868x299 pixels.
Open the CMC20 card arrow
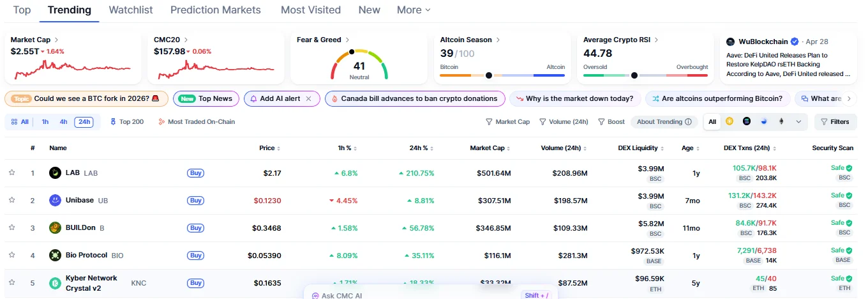tap(186, 40)
